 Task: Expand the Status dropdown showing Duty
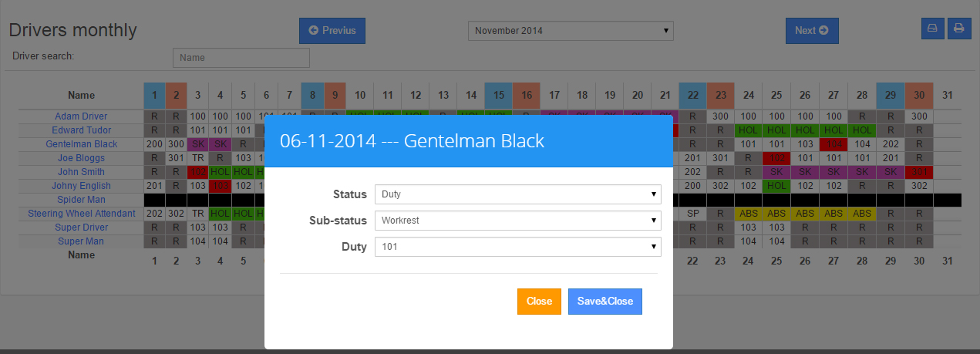click(x=517, y=194)
